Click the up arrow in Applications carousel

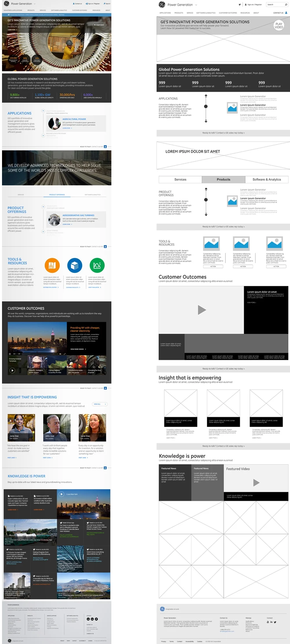43,111
